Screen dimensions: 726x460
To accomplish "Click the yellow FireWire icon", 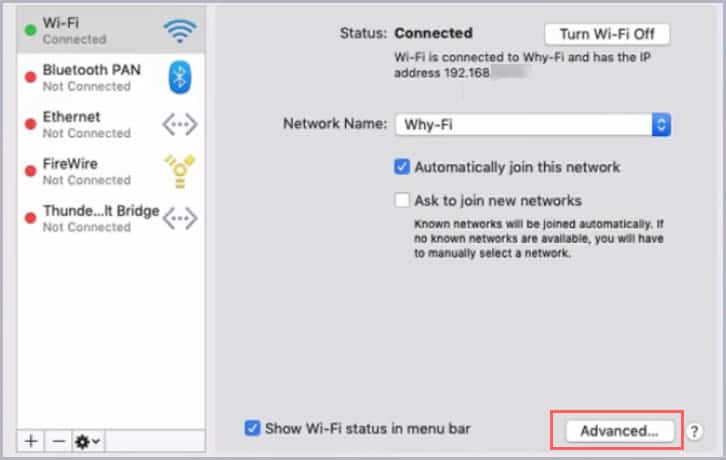I will point(180,171).
